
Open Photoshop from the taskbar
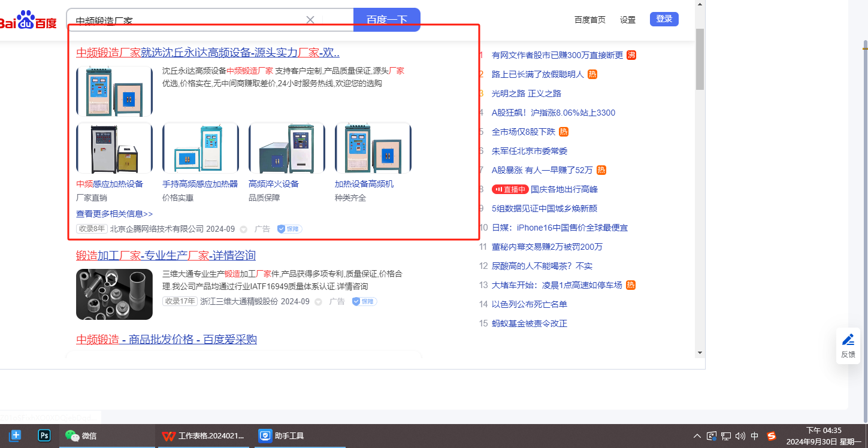[x=44, y=435]
